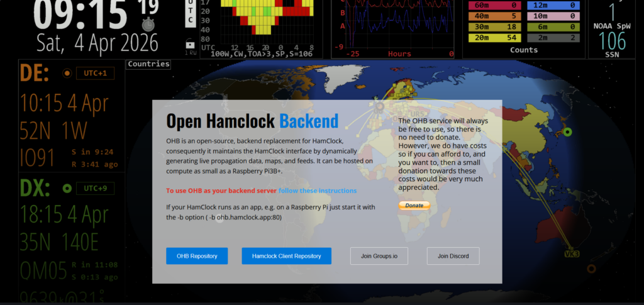Click the Open Hamclock Backend heading

pyautogui.click(x=252, y=121)
